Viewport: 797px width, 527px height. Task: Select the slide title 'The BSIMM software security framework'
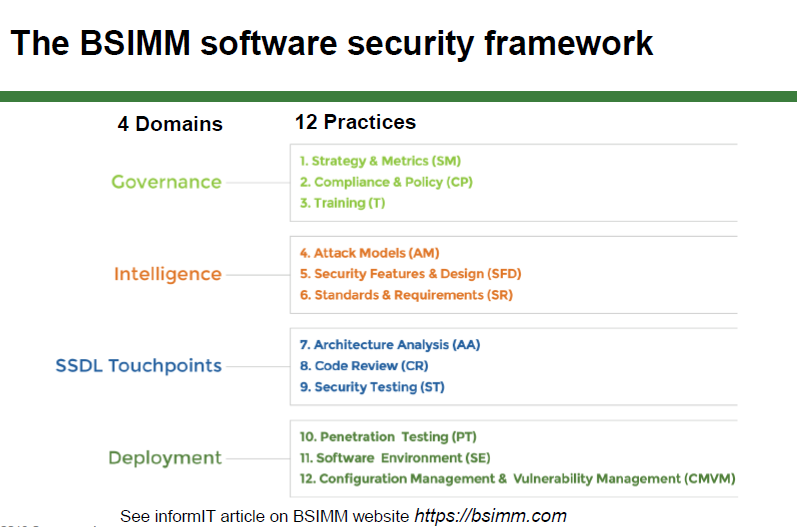(331, 43)
